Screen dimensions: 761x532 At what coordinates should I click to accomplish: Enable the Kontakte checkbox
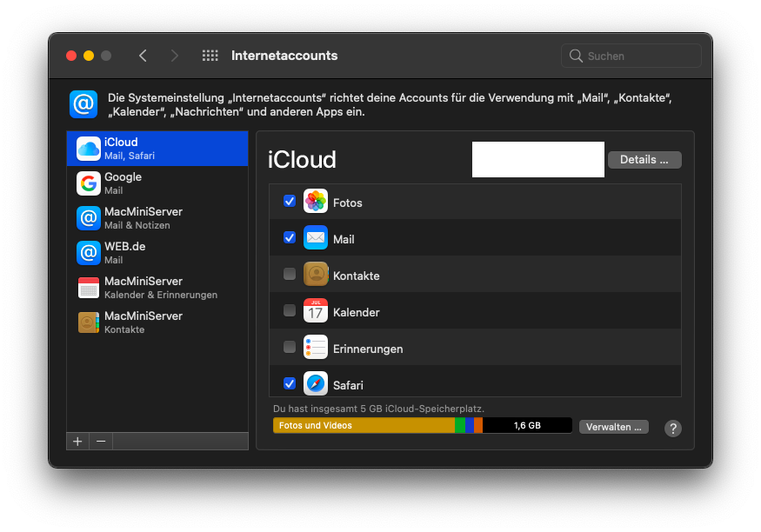point(290,275)
